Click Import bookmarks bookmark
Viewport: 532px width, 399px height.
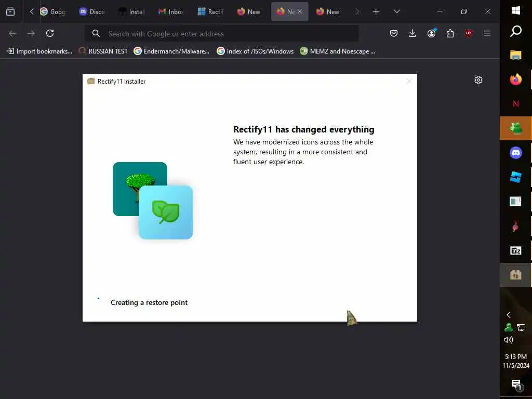[x=39, y=51]
